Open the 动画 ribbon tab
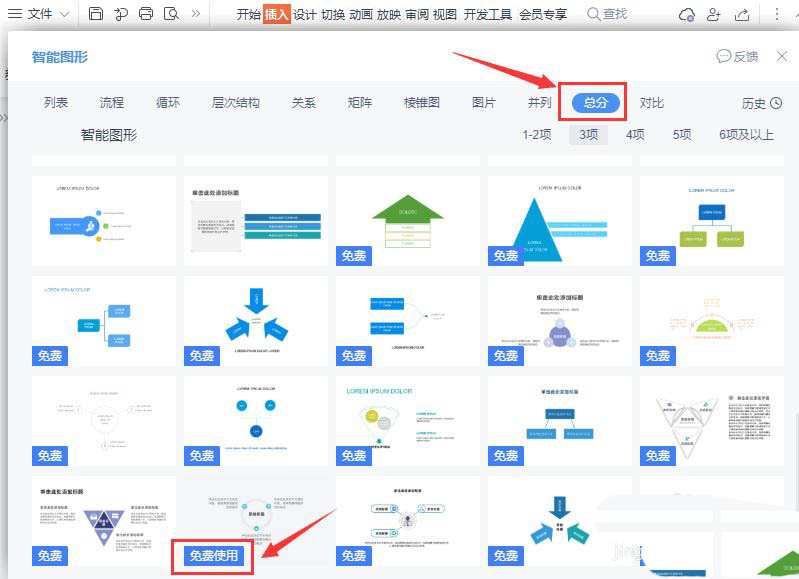 click(361, 14)
